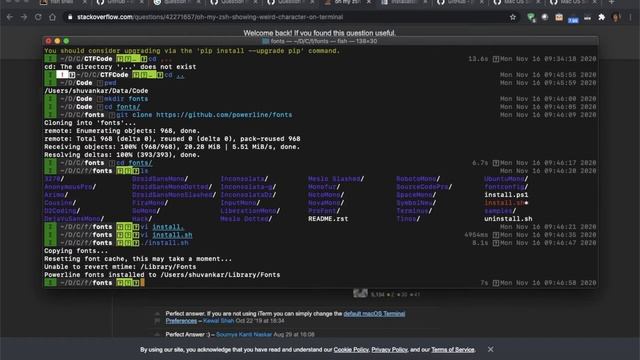Click the browser forward arrow
Viewport: 640px width, 360px height.
(x=24, y=17)
